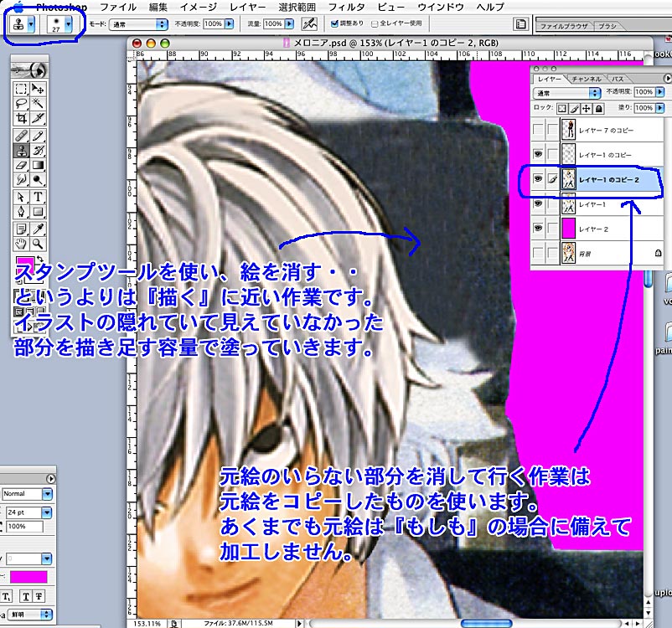672x628 pixels.
Task: Select the Pencil/Brush tool
Action: pyautogui.click(x=38, y=136)
